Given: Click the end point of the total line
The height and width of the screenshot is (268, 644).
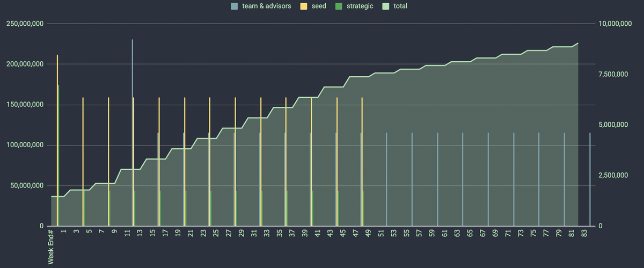Looking at the screenshot, I should tap(577, 43).
